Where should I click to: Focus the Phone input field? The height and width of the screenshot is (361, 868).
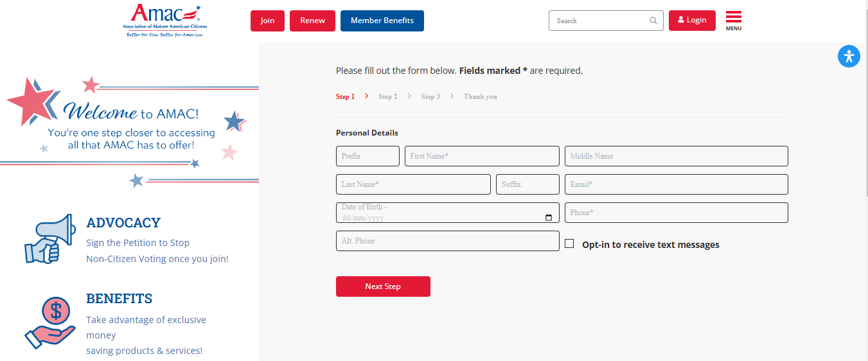coord(676,213)
